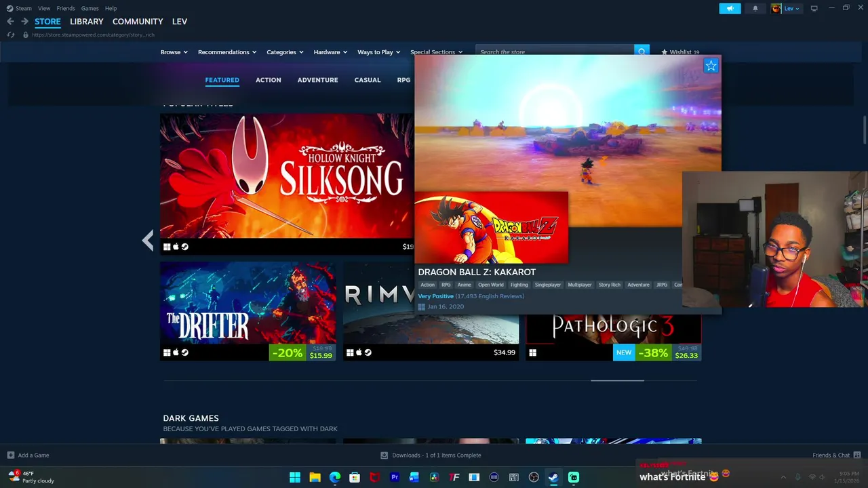868x488 pixels.
Task: Click the Very Positive reviews text
Action: (435, 296)
